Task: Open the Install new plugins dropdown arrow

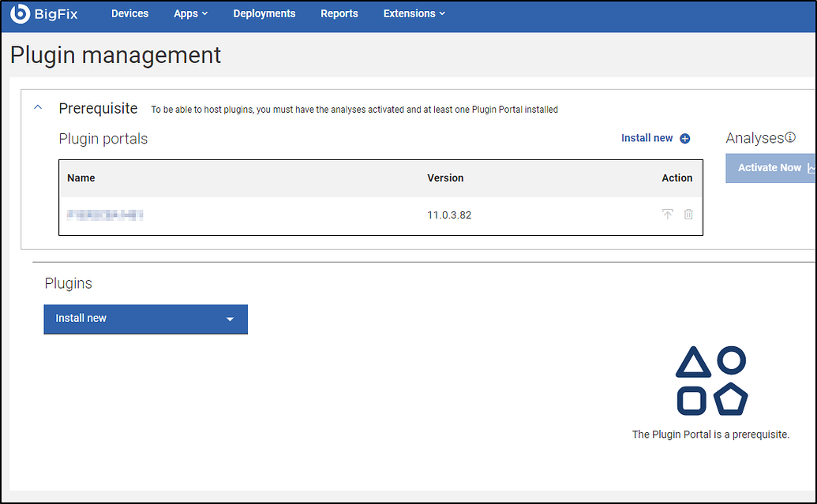Action: (x=230, y=319)
